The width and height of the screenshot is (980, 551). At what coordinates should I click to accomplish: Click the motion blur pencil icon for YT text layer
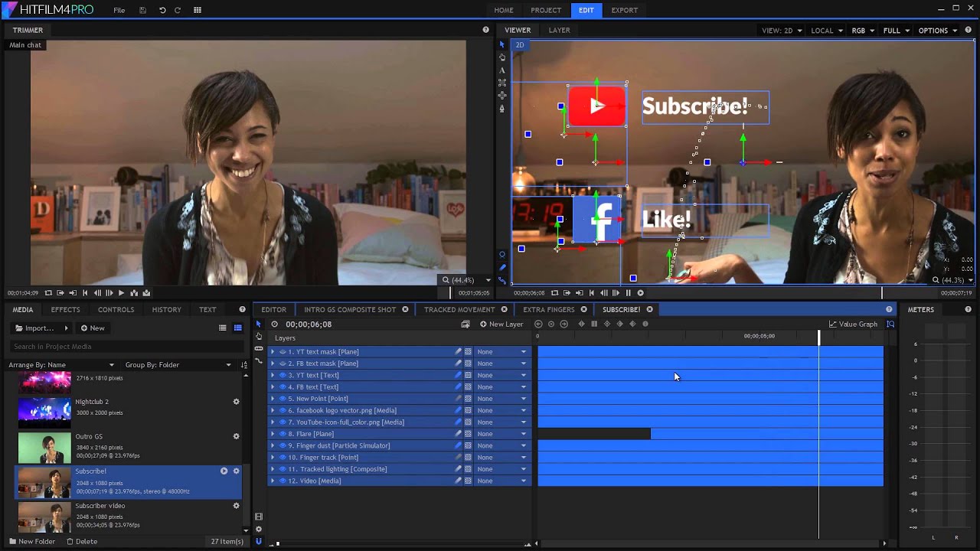(x=459, y=375)
